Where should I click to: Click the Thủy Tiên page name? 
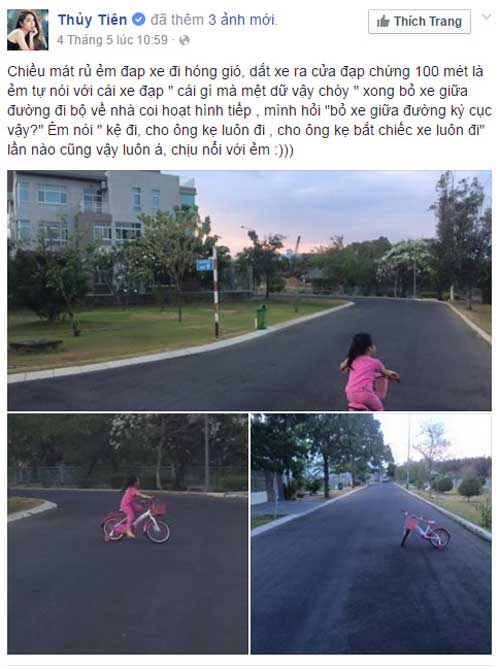click(x=92, y=20)
